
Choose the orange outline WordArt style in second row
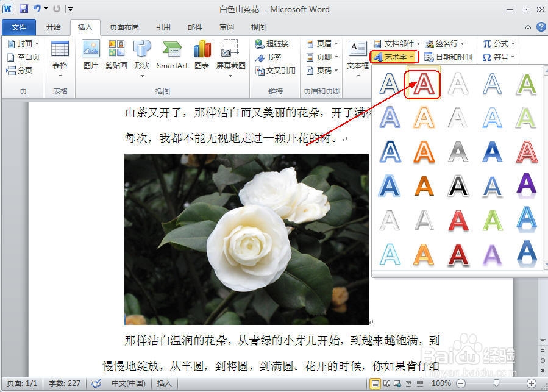point(424,118)
